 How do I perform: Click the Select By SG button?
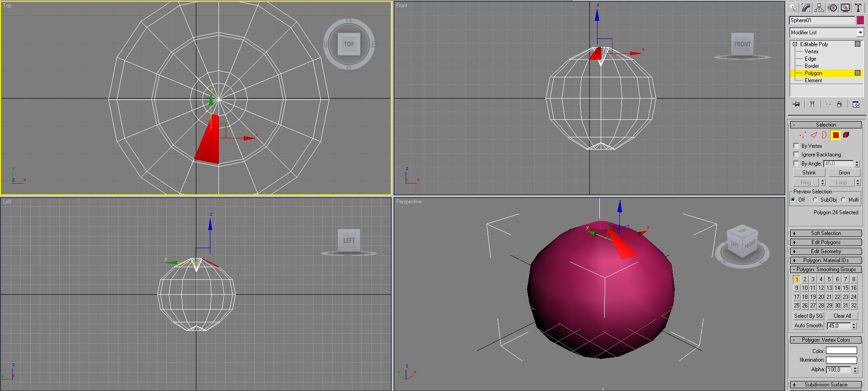808,316
